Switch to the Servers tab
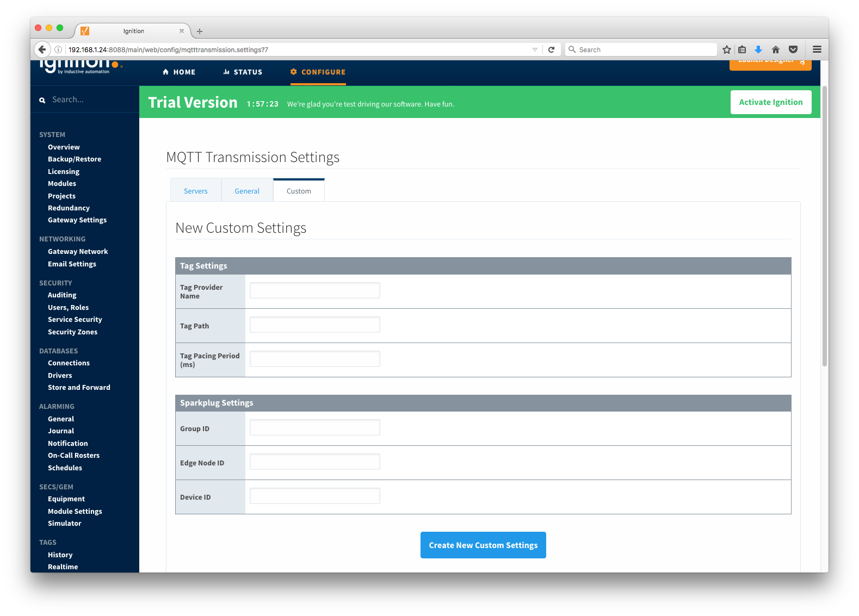The height and width of the screenshot is (616, 859). 196,191
